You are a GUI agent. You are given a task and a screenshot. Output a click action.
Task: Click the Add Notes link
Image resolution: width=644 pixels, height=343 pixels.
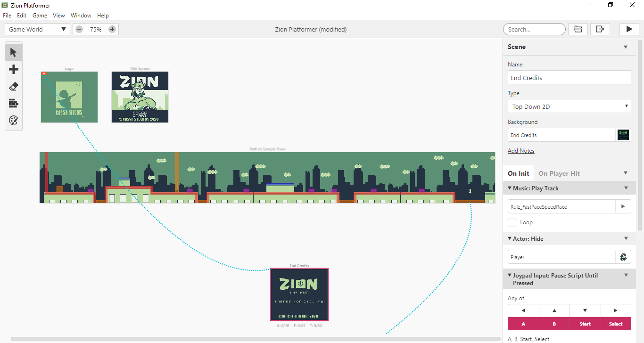[521, 151]
